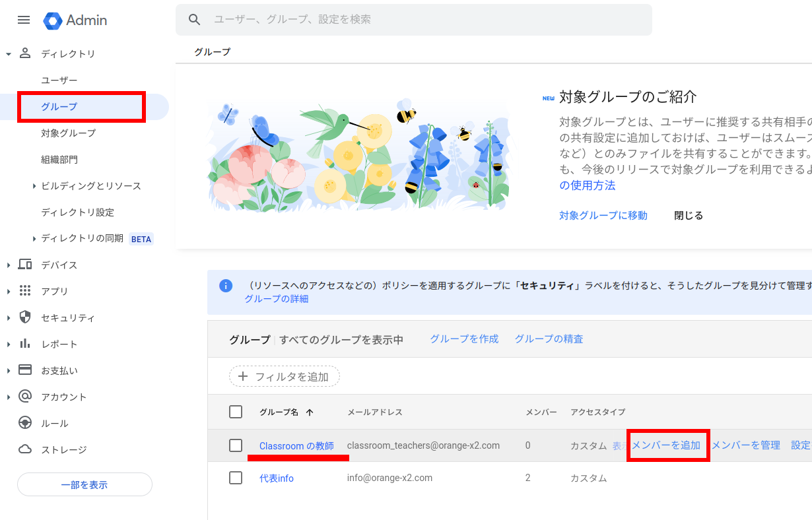812x520 pixels.
Task: Click メンバーを追加 for Classroom の教師
Action: click(666, 445)
